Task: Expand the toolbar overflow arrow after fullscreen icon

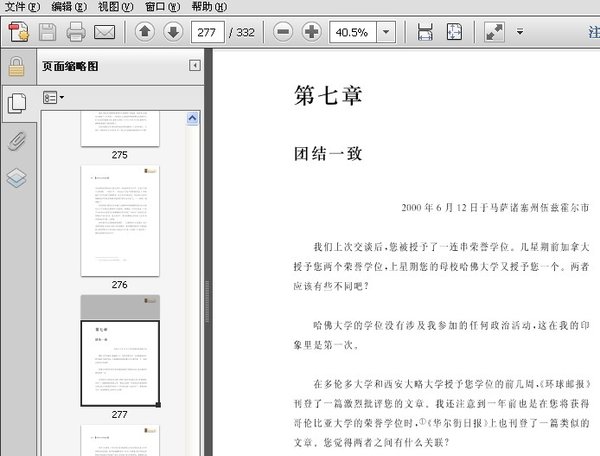Action: [520, 32]
